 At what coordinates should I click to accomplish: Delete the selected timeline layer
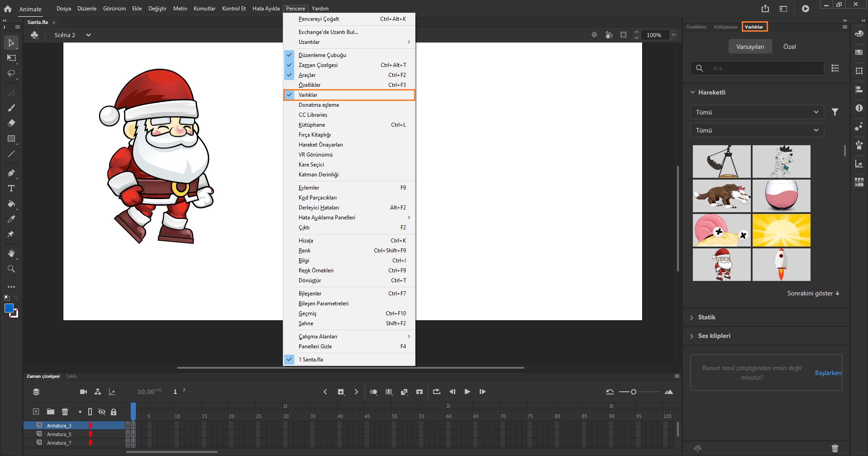(x=65, y=412)
